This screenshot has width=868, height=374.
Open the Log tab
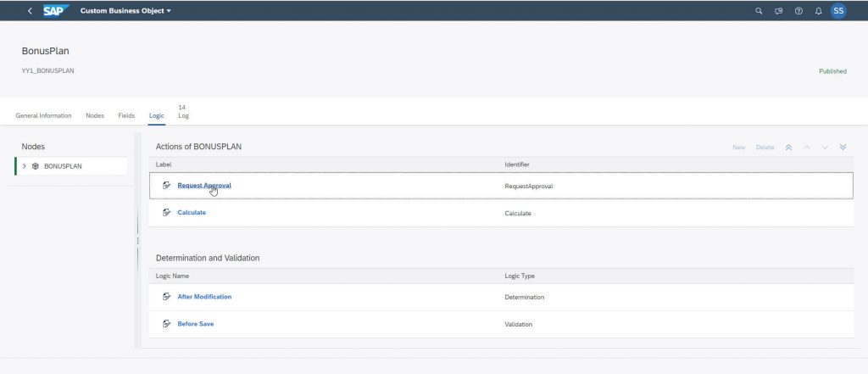[183, 113]
